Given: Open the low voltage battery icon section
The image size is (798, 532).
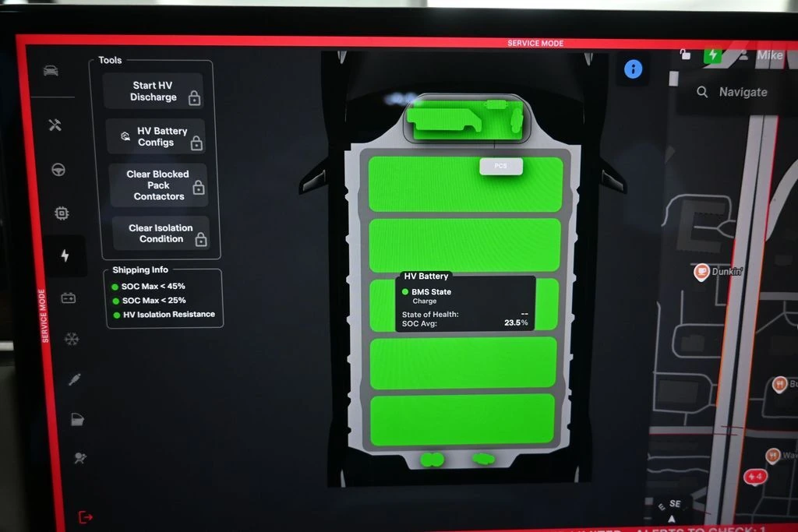Looking at the screenshot, I should 68,298.
